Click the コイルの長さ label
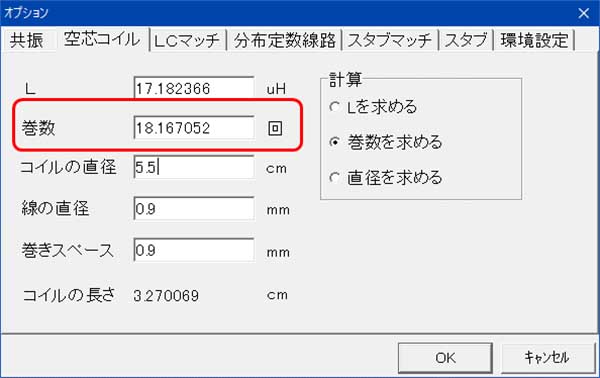This screenshot has height=378, width=600. tap(69, 295)
